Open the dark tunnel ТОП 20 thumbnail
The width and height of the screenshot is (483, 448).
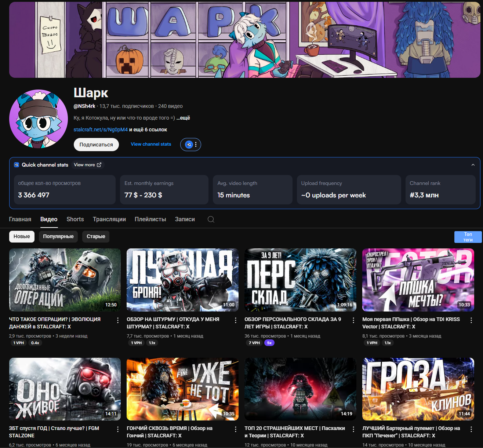coord(300,389)
